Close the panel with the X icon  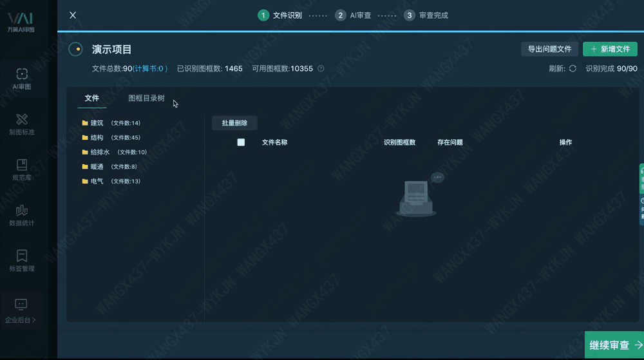(73, 15)
